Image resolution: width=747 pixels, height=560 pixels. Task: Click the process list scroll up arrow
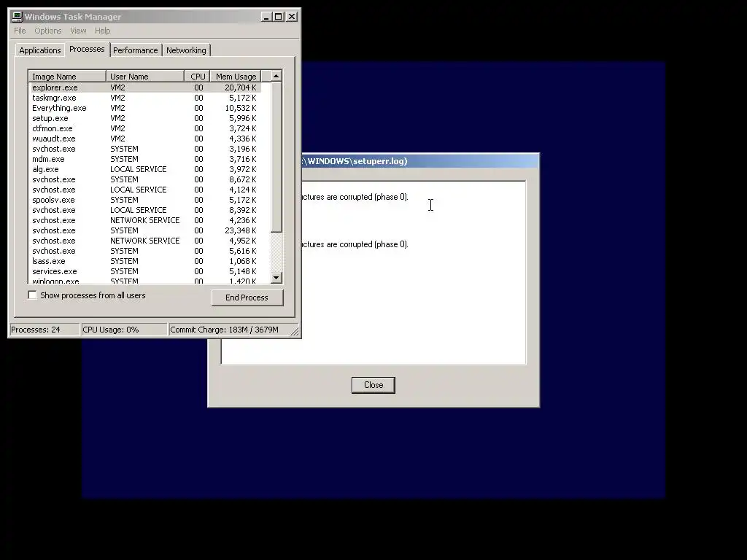[x=276, y=76]
